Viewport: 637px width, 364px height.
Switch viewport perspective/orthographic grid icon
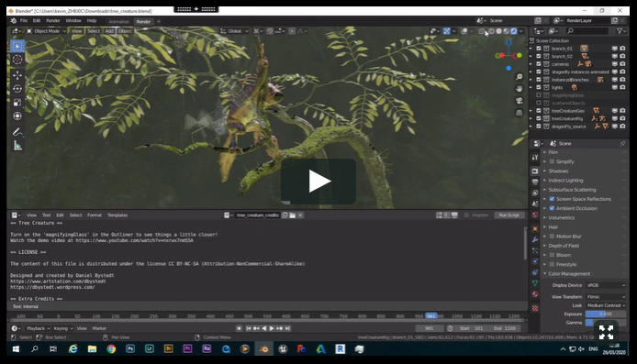pyautogui.click(x=519, y=113)
